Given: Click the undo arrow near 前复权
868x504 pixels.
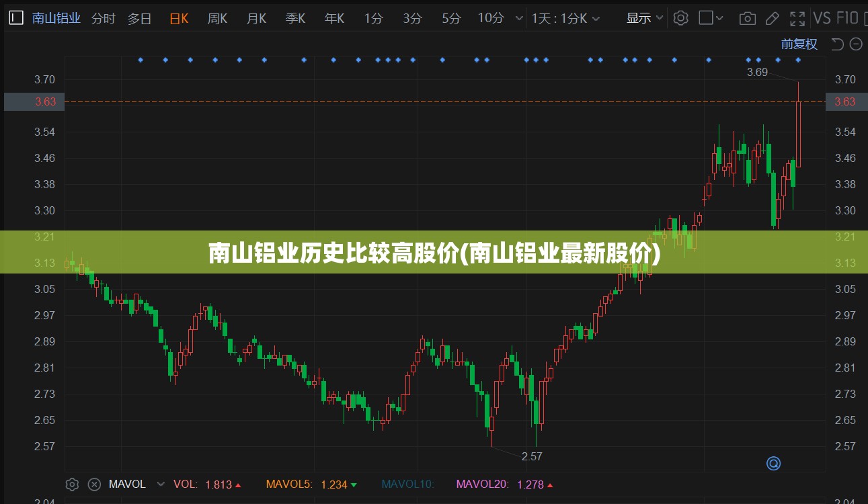Looking at the screenshot, I should pyautogui.click(x=837, y=44).
